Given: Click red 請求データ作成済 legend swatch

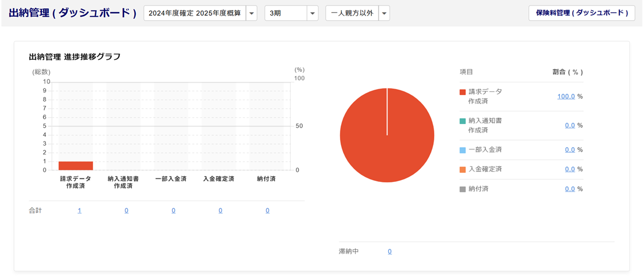Looking at the screenshot, I should pyautogui.click(x=462, y=92).
